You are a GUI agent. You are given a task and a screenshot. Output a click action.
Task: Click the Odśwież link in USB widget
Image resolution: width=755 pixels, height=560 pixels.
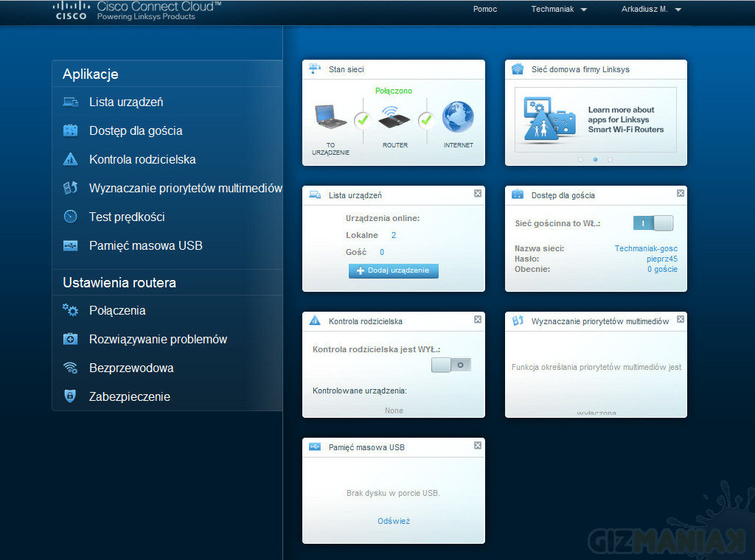click(394, 521)
